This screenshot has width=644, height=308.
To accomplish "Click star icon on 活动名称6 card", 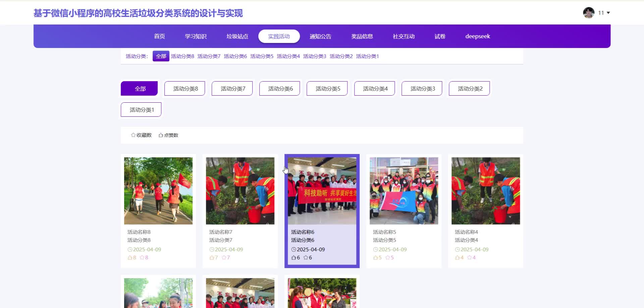I will [306, 258].
